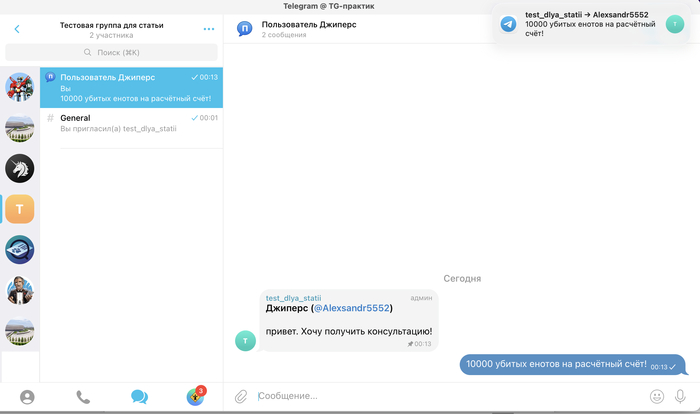Switch to the Calls tab

[x=83, y=397]
